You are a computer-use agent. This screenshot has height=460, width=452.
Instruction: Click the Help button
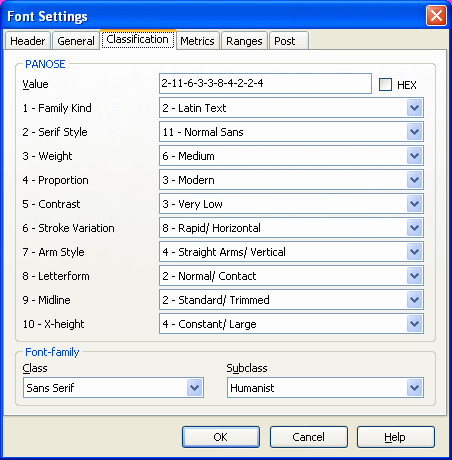(396, 437)
